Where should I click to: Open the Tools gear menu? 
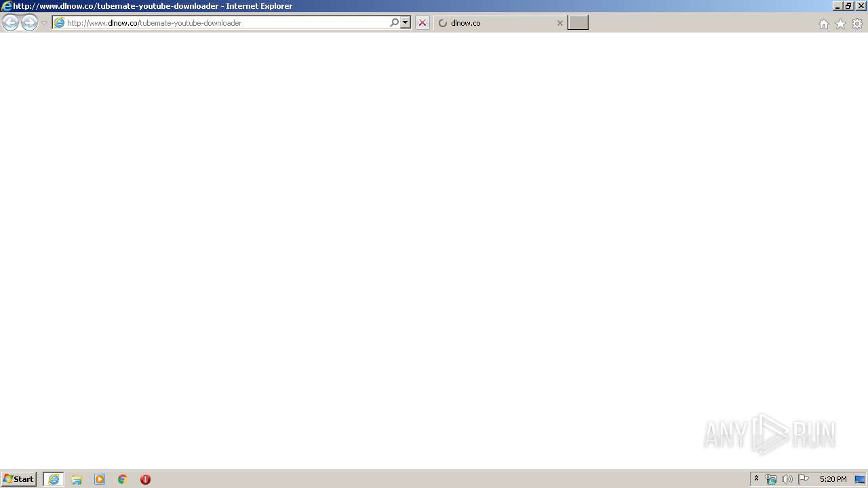pyautogui.click(x=857, y=24)
